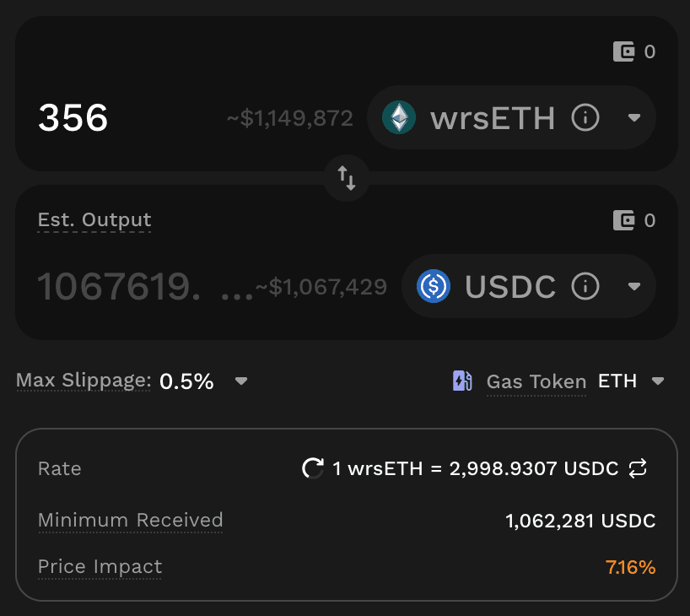Click the Max Slippage label
The image size is (690, 616).
coord(83,381)
